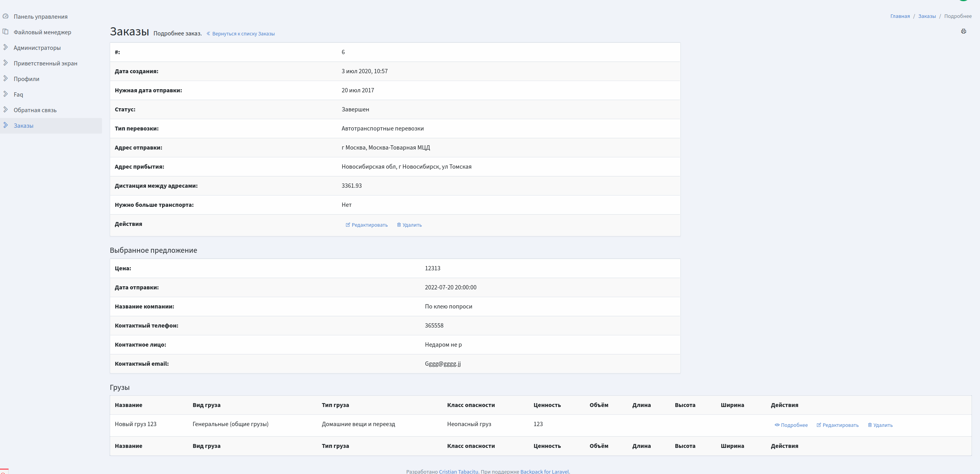Return to orders list via Вернуться link
The height and width of the screenshot is (474, 980).
point(241,34)
